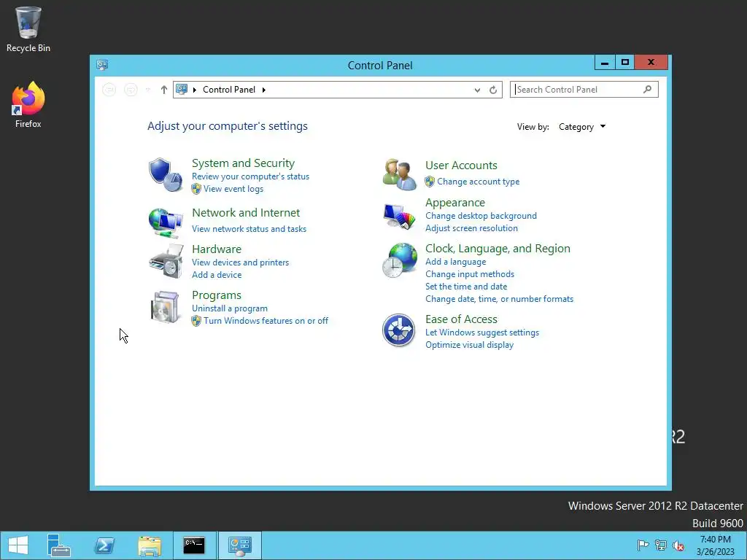
Task: Select the Firefox desktop shortcut
Action: (x=28, y=105)
